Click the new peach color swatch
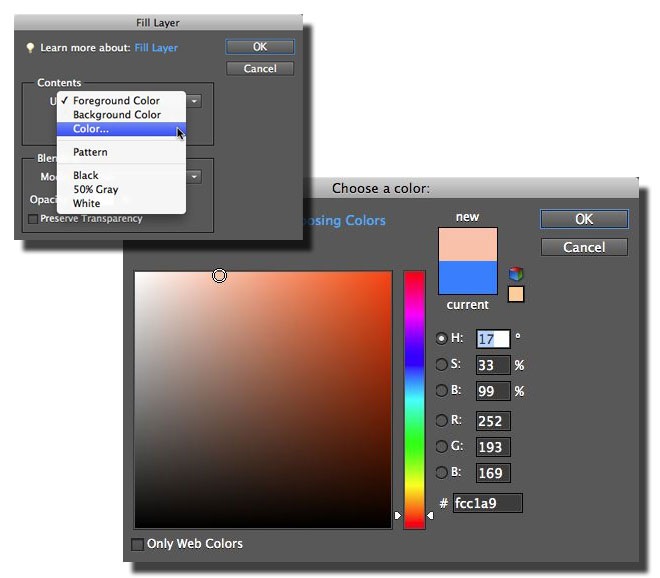The height and width of the screenshot is (578, 660). coord(468,245)
